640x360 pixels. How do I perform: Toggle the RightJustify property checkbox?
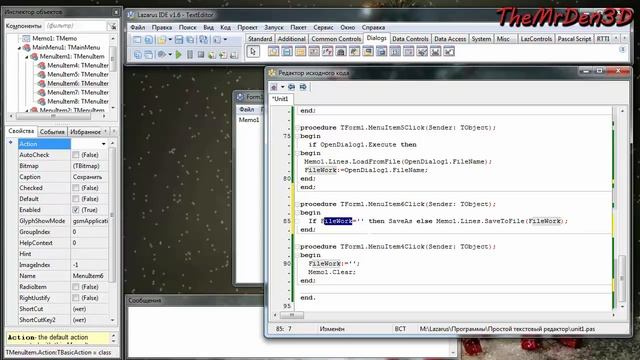click(x=76, y=298)
